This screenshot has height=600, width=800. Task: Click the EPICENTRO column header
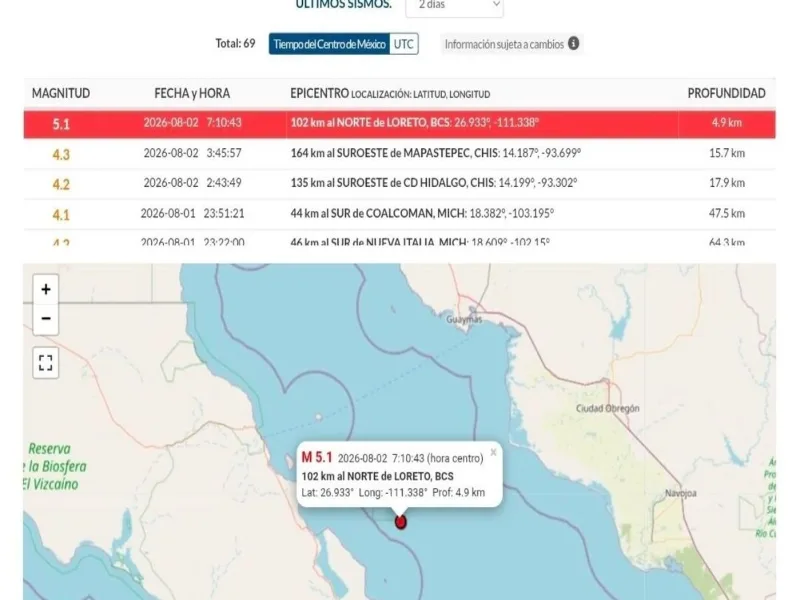319,93
